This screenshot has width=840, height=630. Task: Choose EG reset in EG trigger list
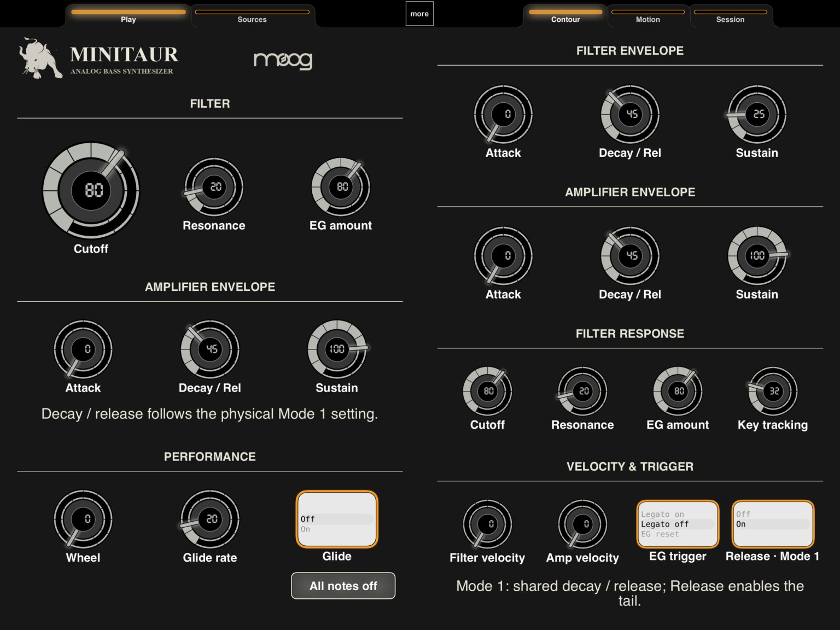(677, 534)
